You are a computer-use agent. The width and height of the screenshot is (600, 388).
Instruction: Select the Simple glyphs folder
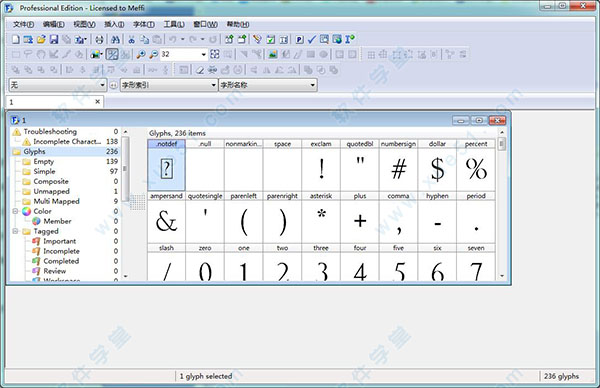point(44,171)
